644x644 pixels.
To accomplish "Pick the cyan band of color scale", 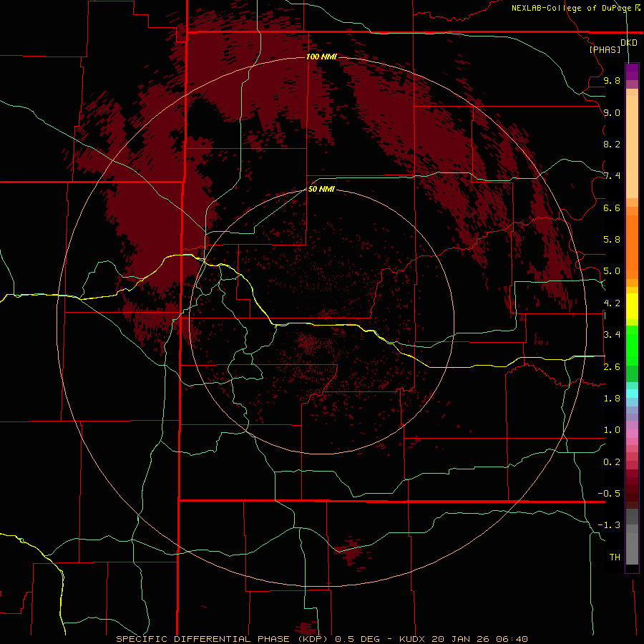I will [632, 394].
